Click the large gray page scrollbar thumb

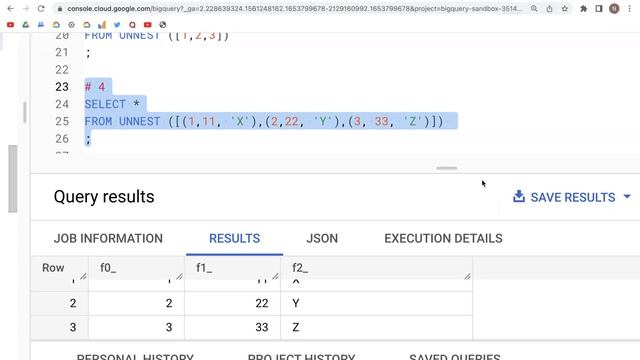[13, 179]
